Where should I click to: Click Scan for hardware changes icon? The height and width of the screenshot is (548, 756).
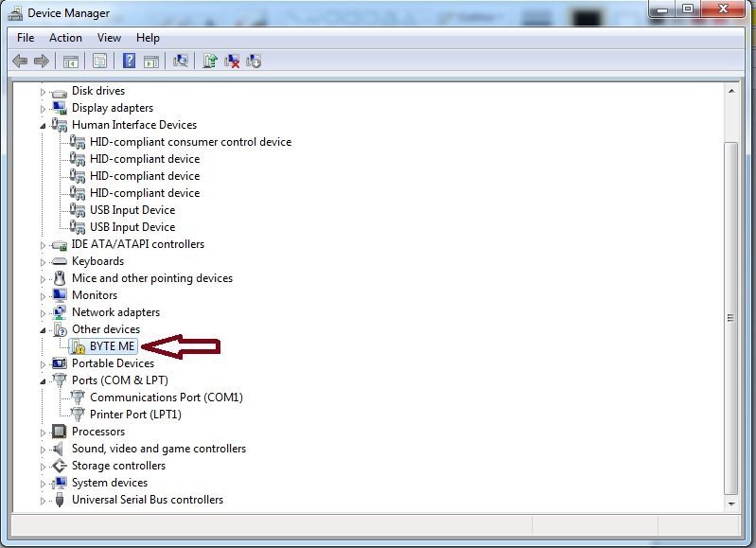(181, 61)
